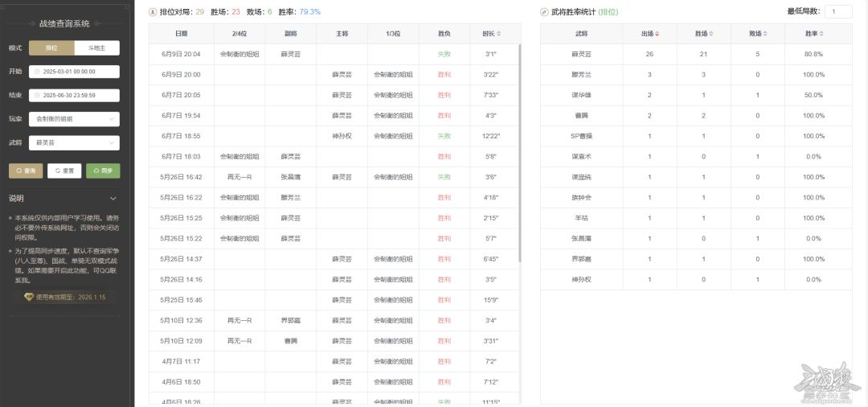Click the 日期 column header

click(x=182, y=34)
